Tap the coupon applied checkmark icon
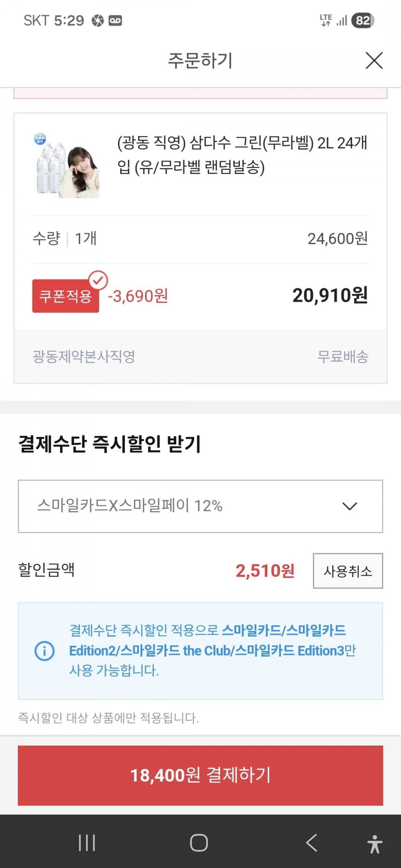Screen dimensions: 401x868 coord(98,280)
